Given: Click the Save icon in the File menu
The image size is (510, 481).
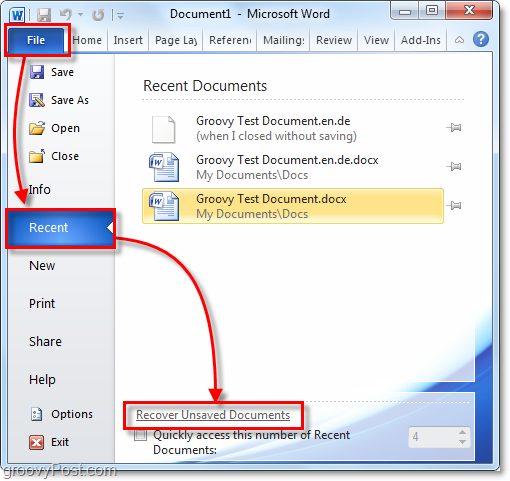Looking at the screenshot, I should (37, 72).
